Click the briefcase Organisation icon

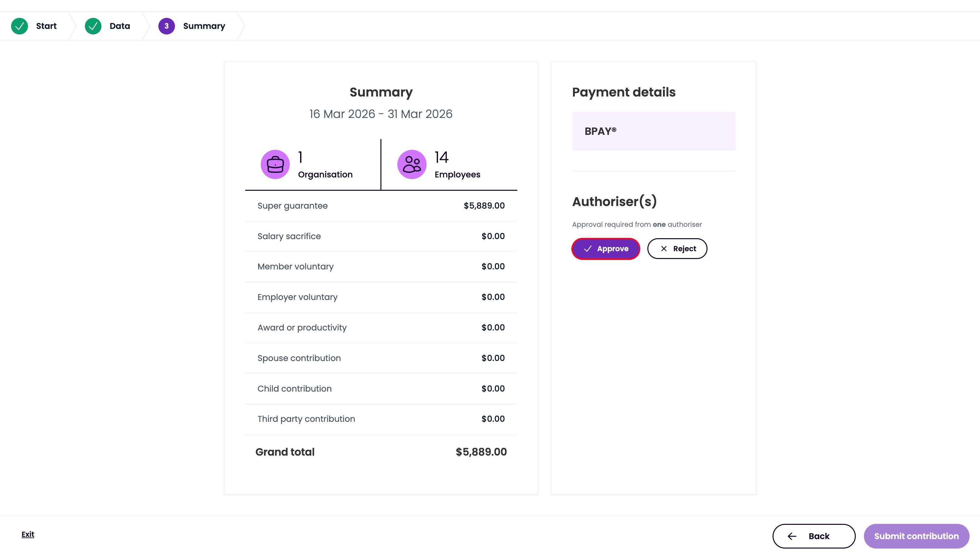coord(275,164)
